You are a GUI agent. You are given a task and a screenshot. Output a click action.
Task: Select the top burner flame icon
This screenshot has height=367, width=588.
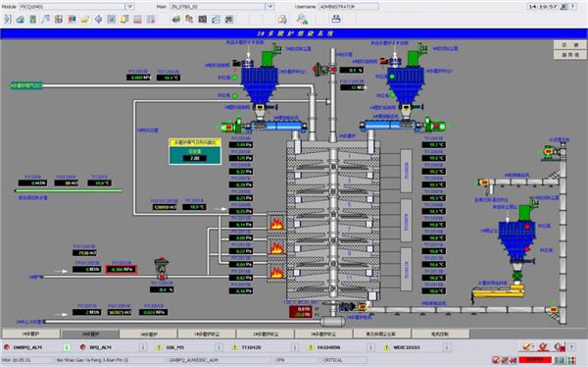[276, 224]
